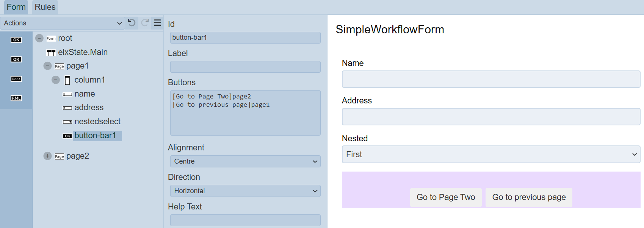
Task: Click the elxState.Main state icon
Action: tap(51, 53)
